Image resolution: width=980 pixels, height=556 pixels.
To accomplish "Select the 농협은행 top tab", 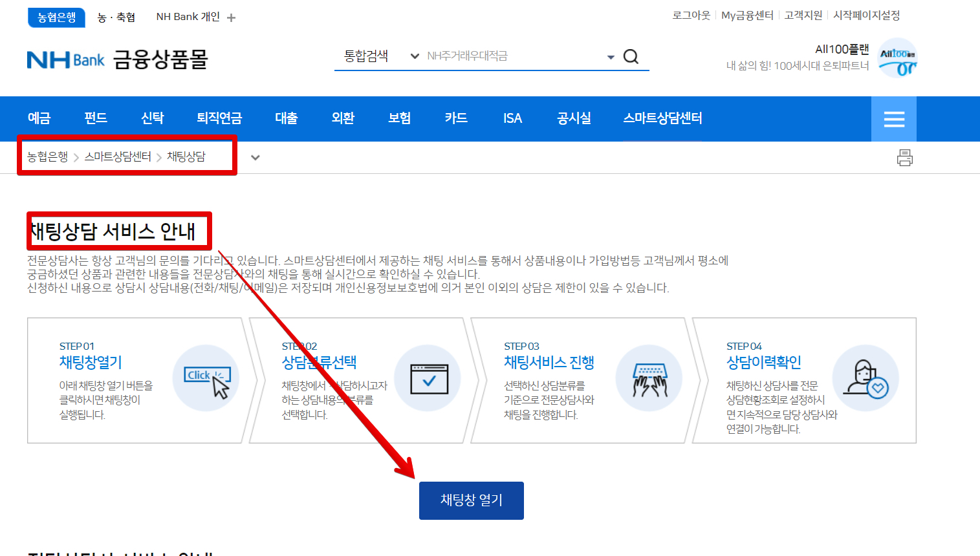I will pos(57,17).
